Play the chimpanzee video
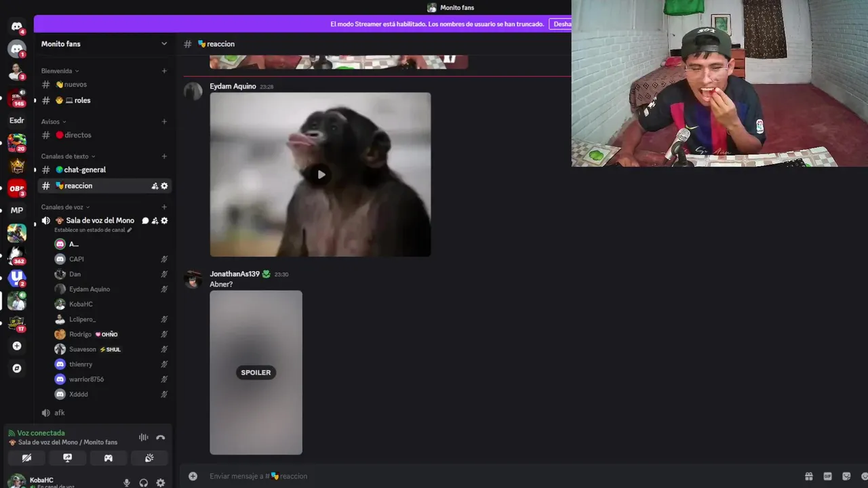Screen dimensions: 868x488 (x=321, y=174)
